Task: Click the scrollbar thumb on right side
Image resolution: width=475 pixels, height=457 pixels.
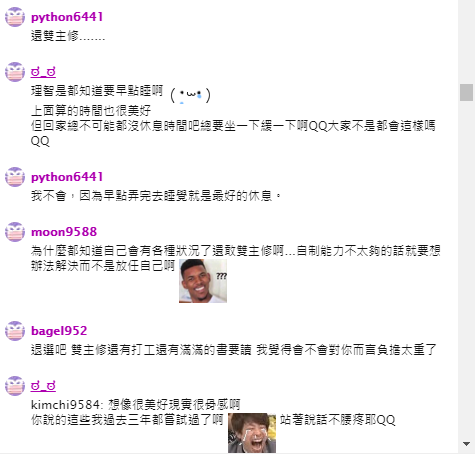Action: [x=466, y=92]
